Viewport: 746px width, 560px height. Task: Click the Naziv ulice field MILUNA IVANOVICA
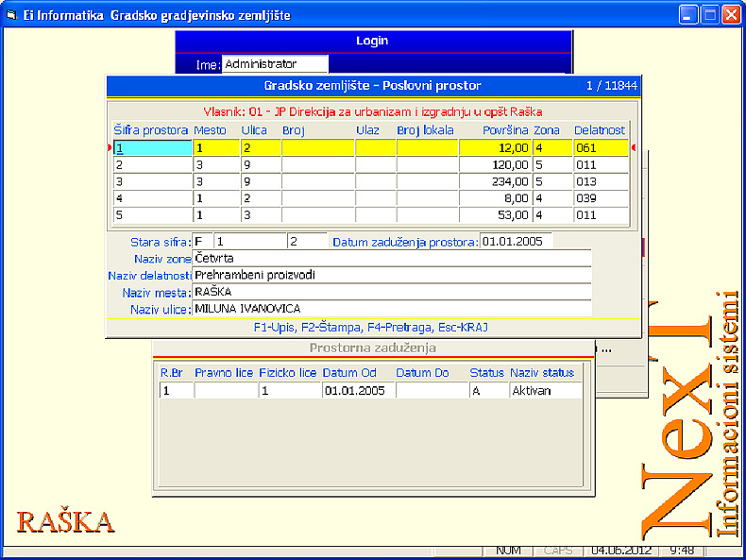pos(391,309)
